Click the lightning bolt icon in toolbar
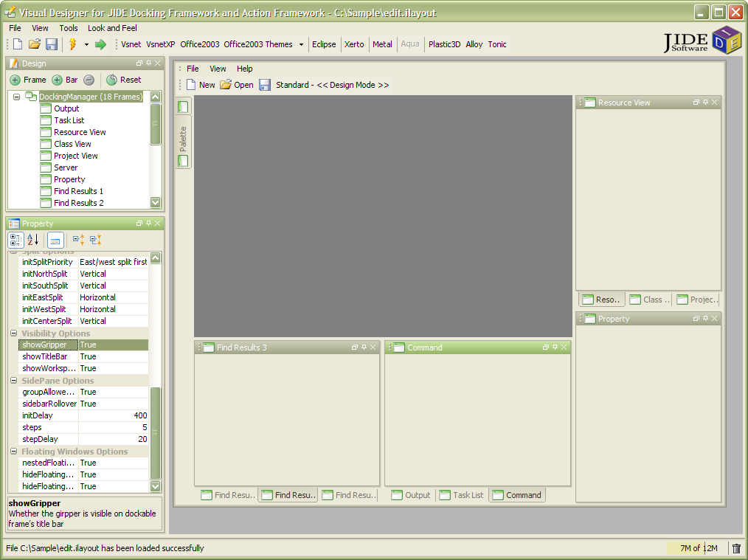The height and width of the screenshot is (560, 748). point(73,44)
